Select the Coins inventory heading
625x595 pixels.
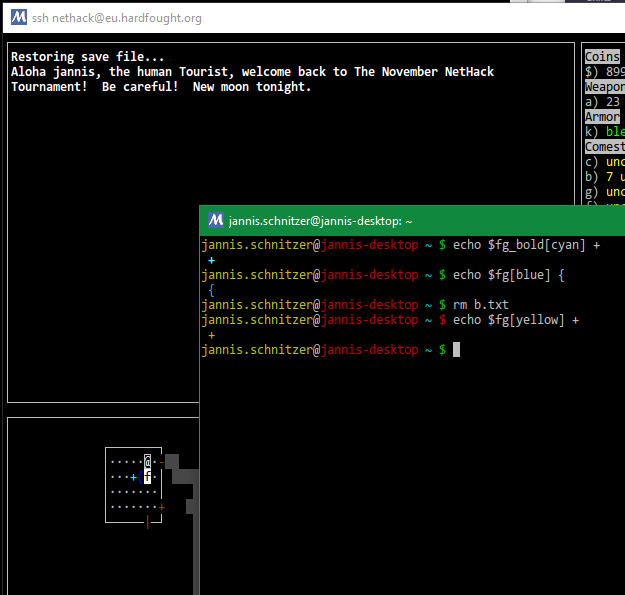[x=602, y=57]
